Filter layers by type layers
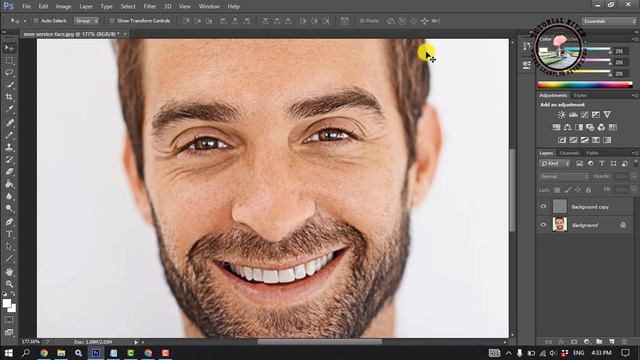Screen dimensions: 640x360 [x=602, y=163]
